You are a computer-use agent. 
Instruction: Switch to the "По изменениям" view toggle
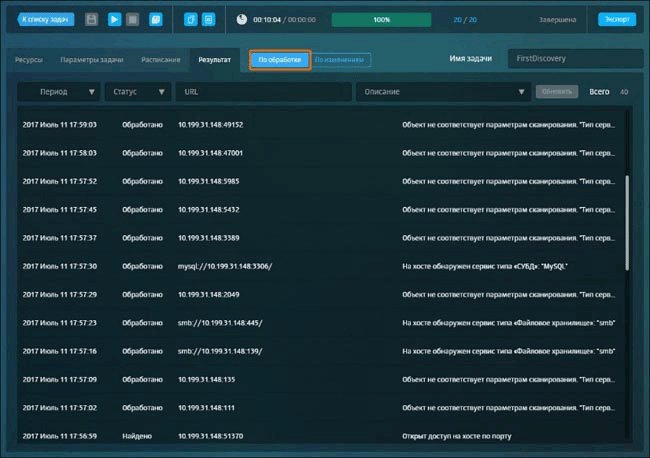coord(340,60)
